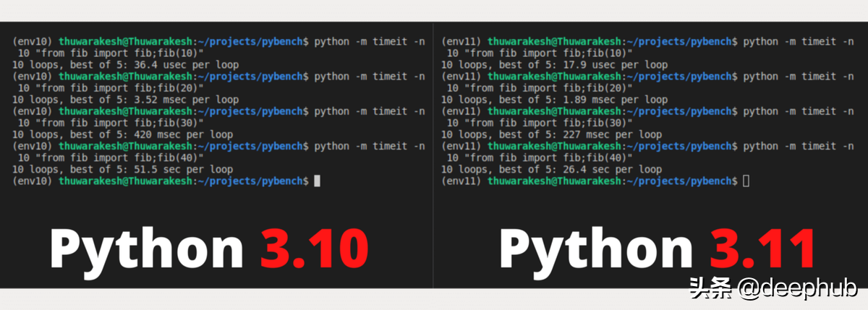Click the hollow cursor in the env11 terminal
The image size is (868, 310).
746,181
